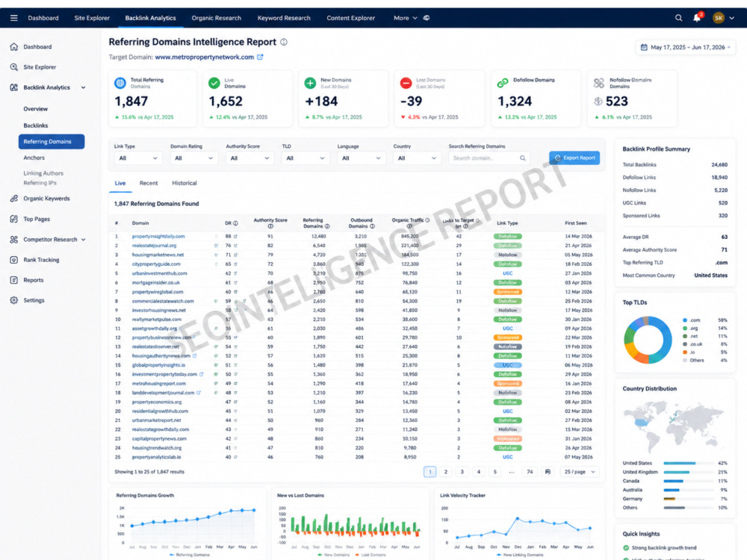
Task: Click the Dashboard home icon in sidebar
Action: tap(13, 46)
